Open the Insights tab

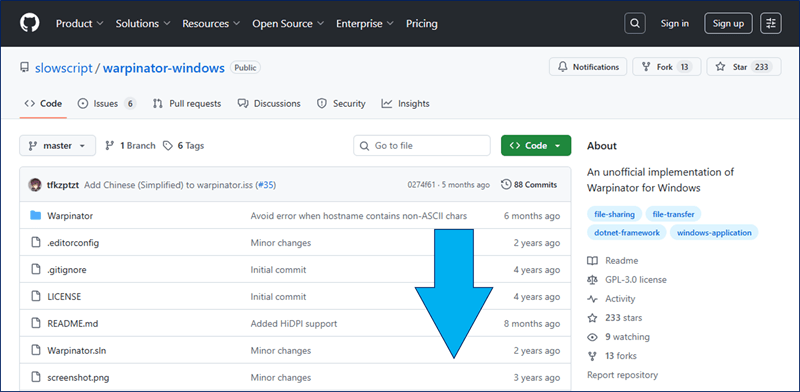(406, 104)
